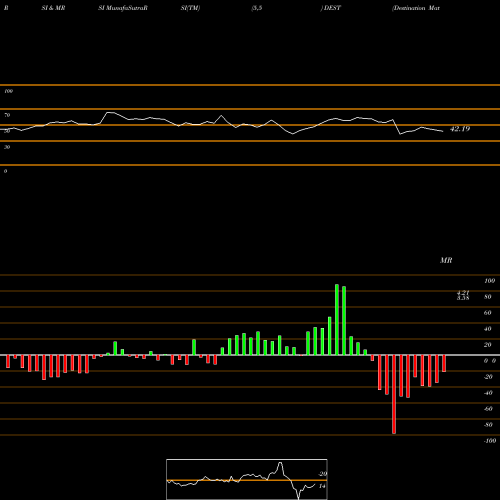
Task: Click the MR axis label 100
Action: (x=489, y=281)
